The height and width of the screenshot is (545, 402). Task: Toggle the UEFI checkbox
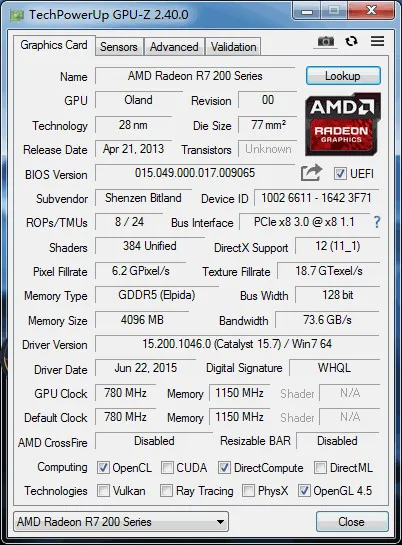pyautogui.click(x=340, y=173)
